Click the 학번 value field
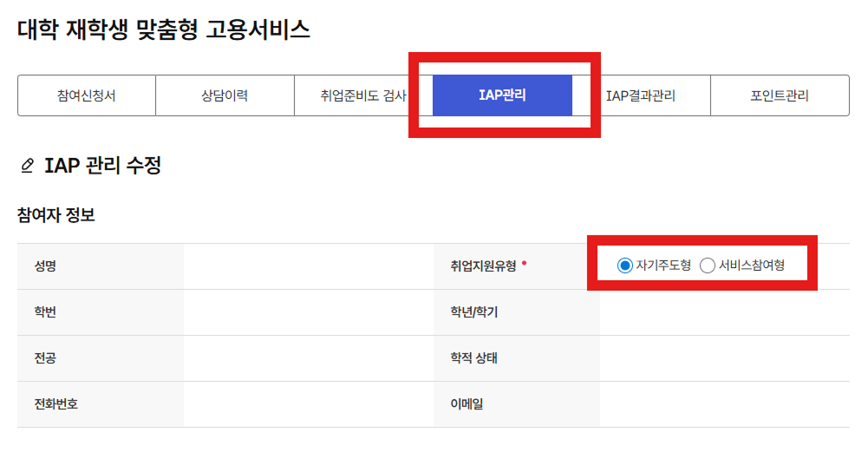This screenshot has width=868, height=472. point(308,312)
